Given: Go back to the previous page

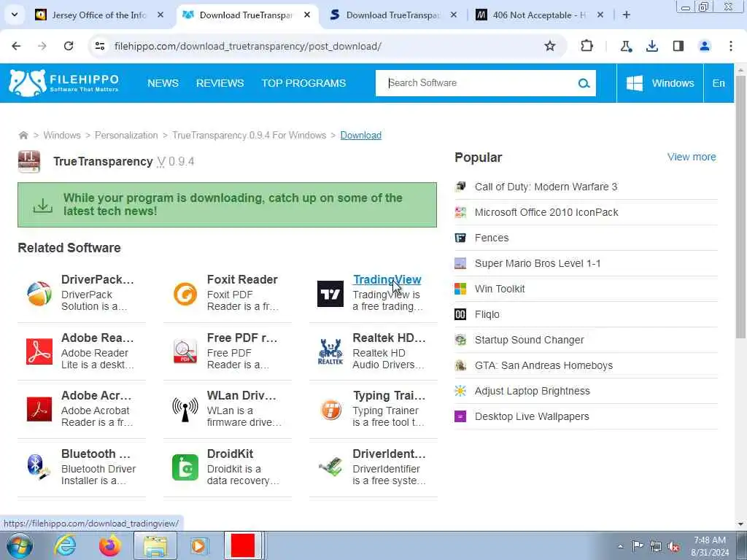Looking at the screenshot, I should (x=16, y=46).
